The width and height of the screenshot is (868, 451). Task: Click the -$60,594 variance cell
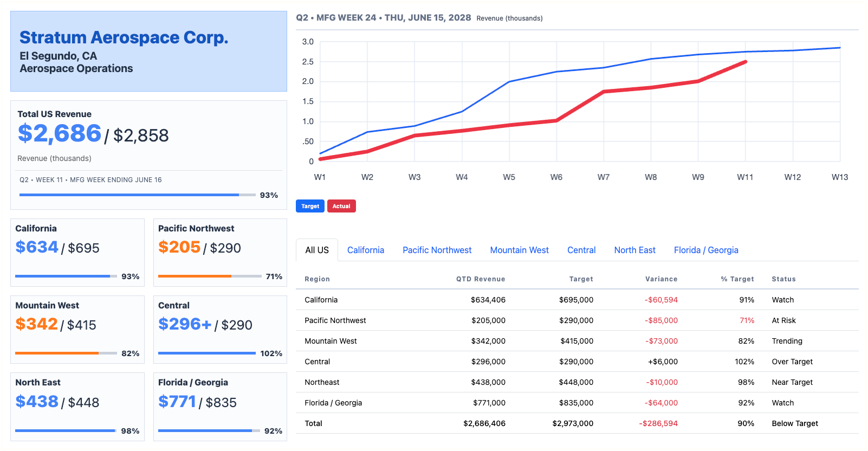click(661, 300)
